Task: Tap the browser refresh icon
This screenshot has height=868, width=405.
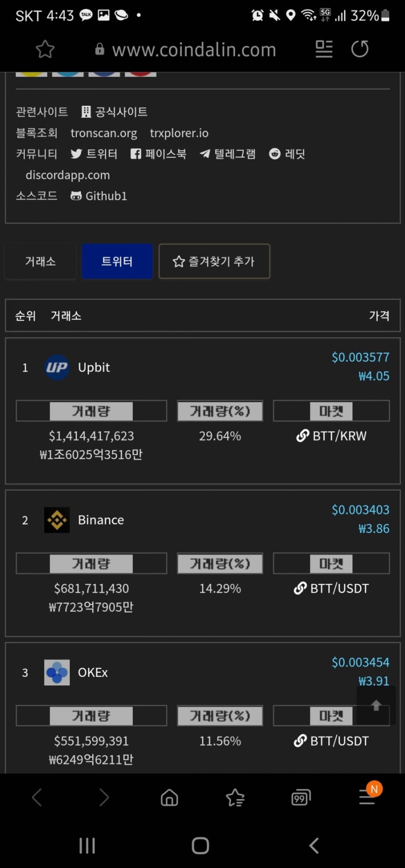Action: (360, 49)
